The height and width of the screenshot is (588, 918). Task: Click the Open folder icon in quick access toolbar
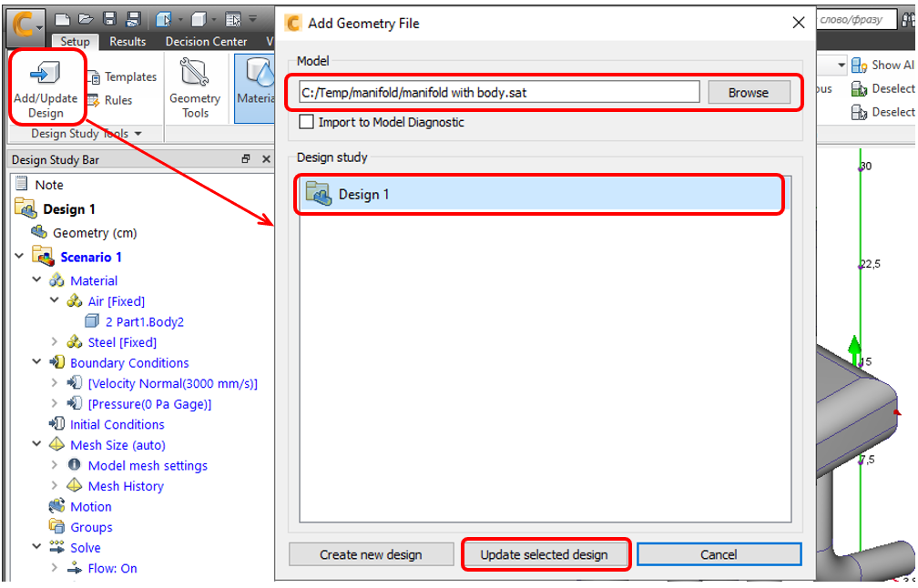pyautogui.click(x=86, y=20)
